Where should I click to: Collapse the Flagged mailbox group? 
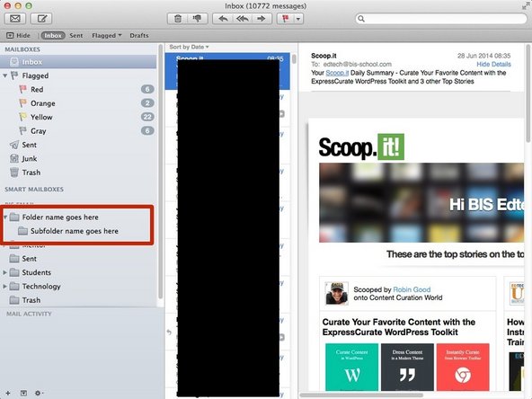point(5,75)
